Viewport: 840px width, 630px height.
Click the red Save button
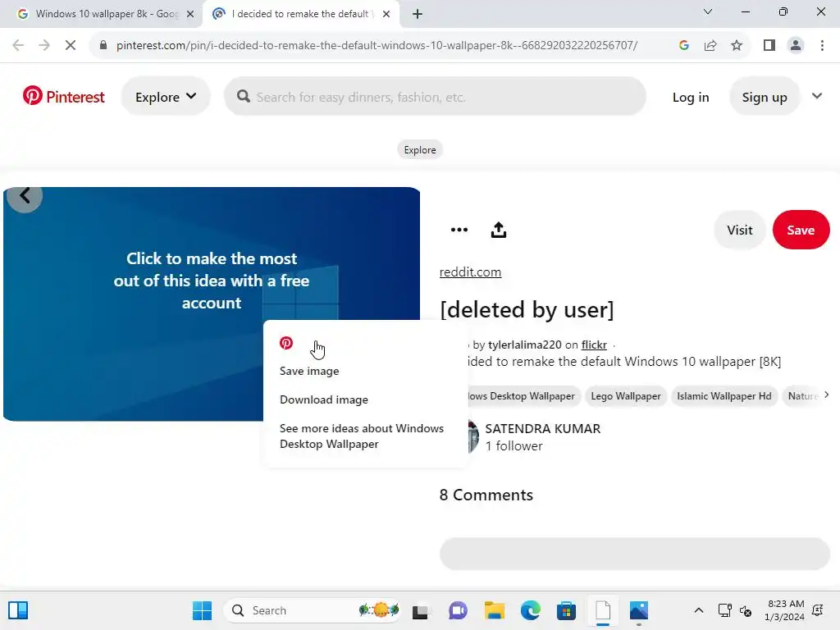pos(801,230)
